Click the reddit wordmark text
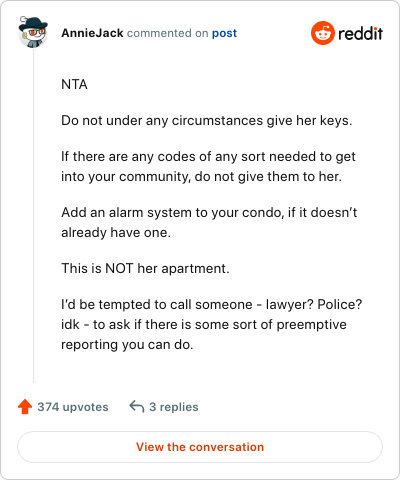 tap(360, 33)
